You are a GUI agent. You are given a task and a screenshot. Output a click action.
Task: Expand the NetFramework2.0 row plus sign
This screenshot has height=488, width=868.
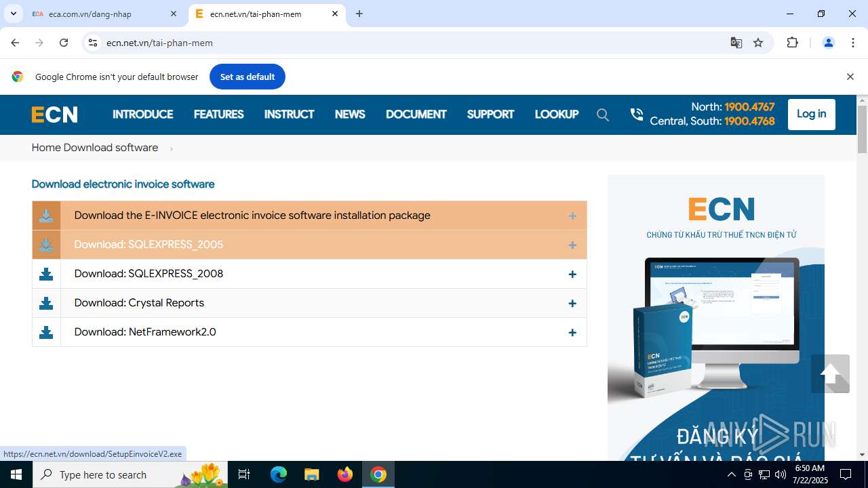tap(572, 332)
